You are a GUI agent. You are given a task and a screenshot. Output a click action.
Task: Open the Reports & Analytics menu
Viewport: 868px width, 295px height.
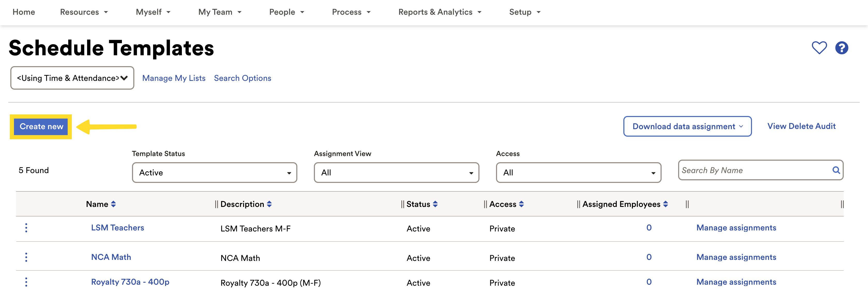440,12
